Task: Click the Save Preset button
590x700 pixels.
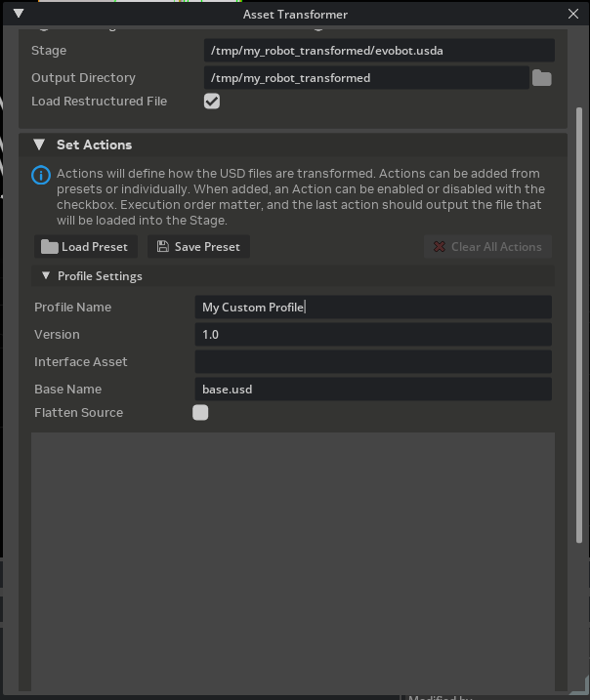Action: point(198,247)
